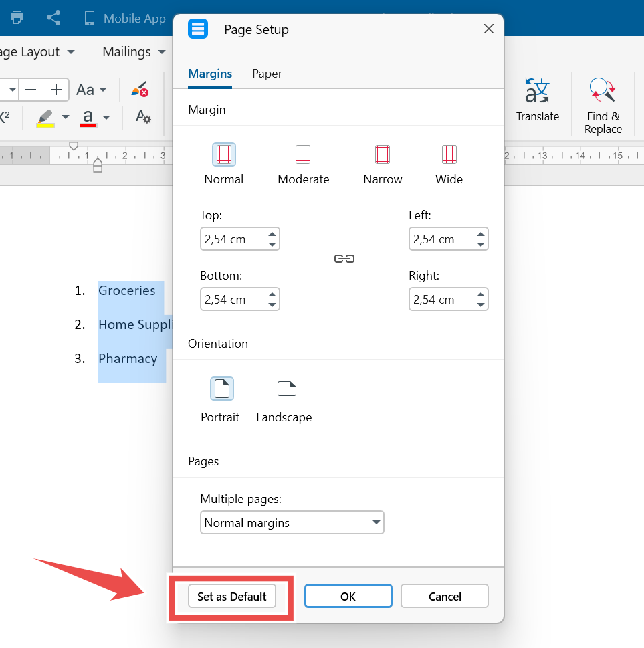Choose Portrait orientation
Image resolution: width=644 pixels, height=648 pixels.
click(220, 400)
